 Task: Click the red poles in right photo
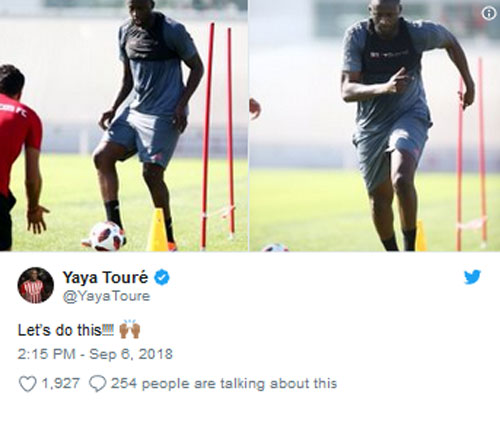coord(471,153)
